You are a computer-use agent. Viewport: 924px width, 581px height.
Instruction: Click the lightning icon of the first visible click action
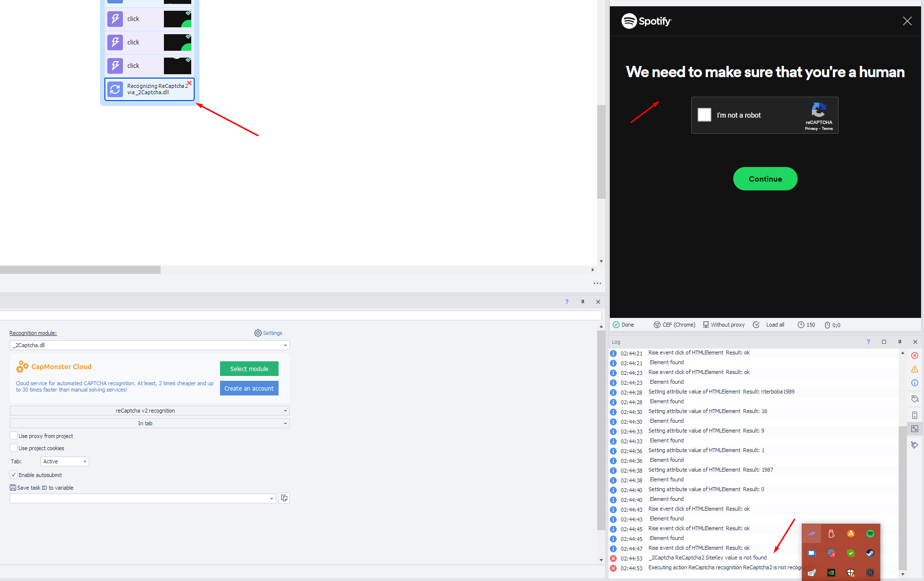coord(115,19)
